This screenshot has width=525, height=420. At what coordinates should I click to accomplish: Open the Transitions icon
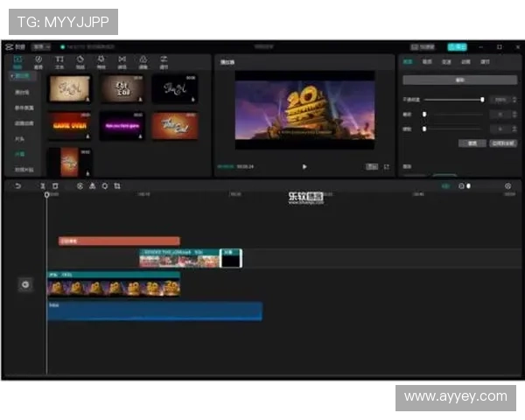[x=122, y=62]
